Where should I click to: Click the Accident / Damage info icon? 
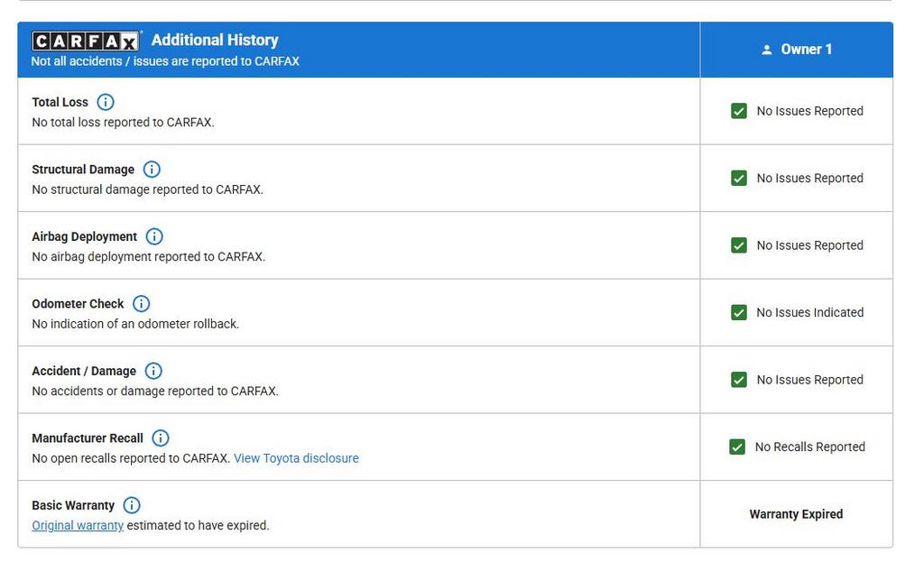point(153,371)
